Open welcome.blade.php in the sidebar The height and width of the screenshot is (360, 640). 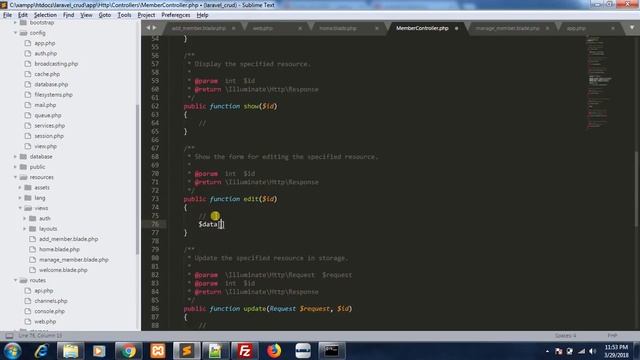pos(63,270)
